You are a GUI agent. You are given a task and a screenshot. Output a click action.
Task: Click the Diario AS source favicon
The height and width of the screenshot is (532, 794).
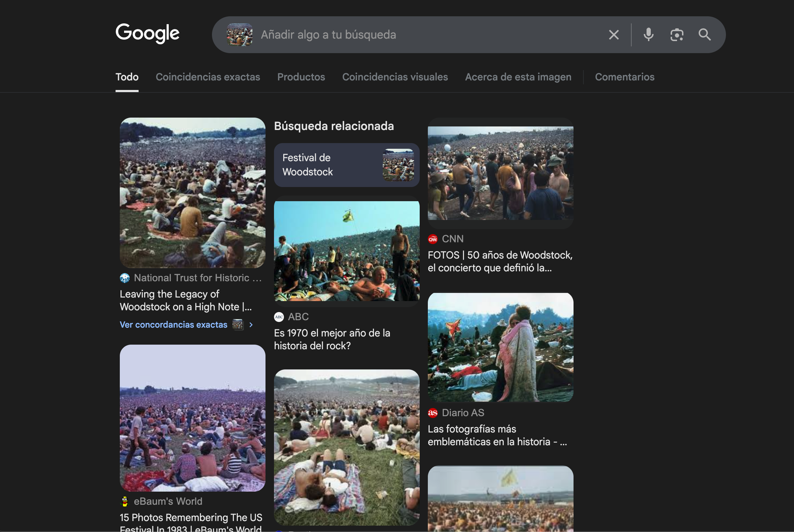click(432, 413)
